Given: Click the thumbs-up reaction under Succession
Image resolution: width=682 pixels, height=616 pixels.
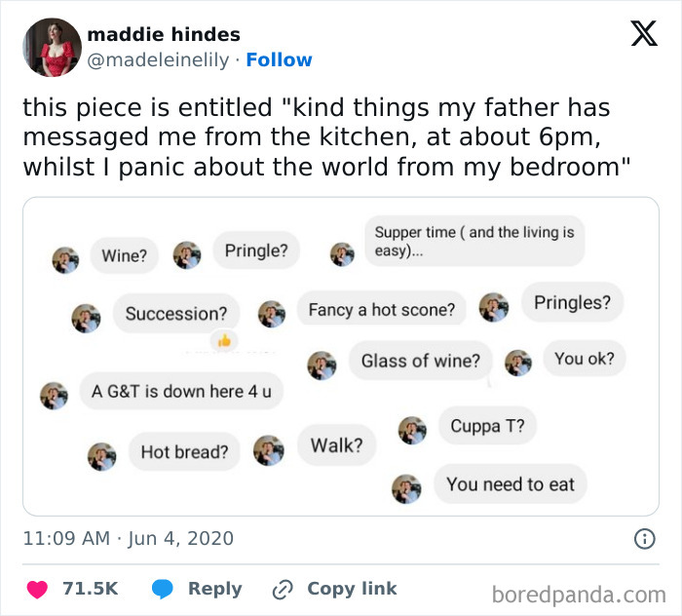Looking at the screenshot, I should tap(224, 340).
